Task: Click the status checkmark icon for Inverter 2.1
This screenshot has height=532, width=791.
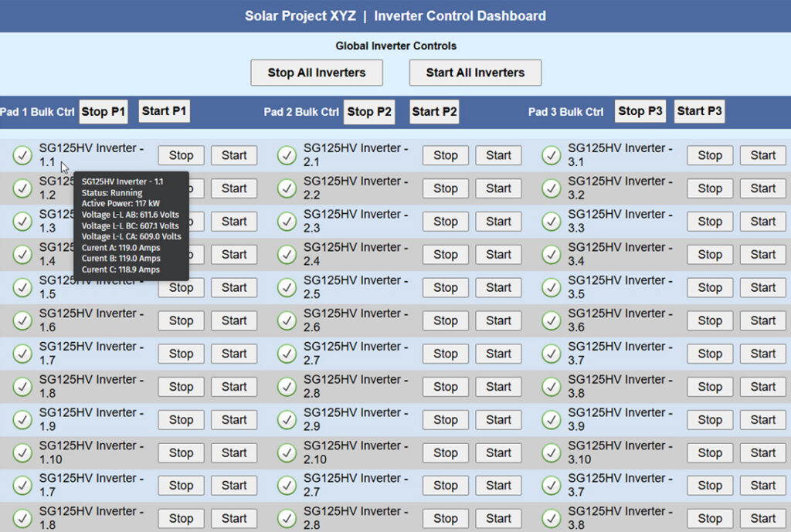Action: [x=287, y=155]
